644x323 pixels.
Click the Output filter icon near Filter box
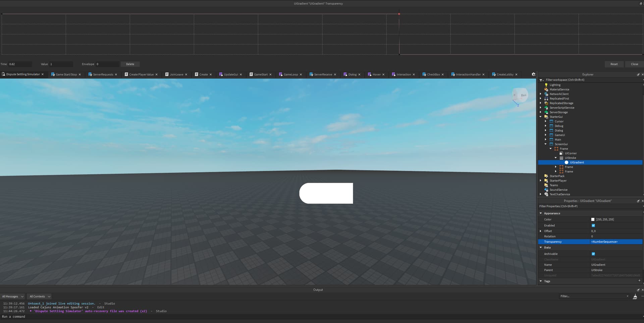tap(635, 296)
